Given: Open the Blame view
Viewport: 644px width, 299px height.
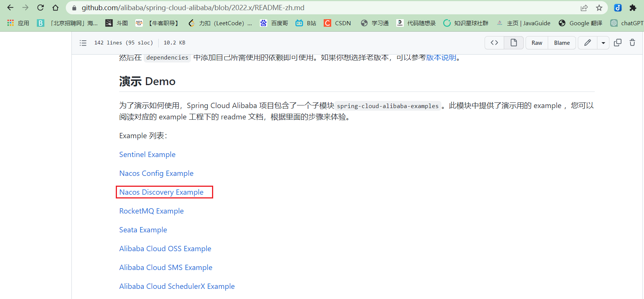Looking at the screenshot, I should click(562, 43).
